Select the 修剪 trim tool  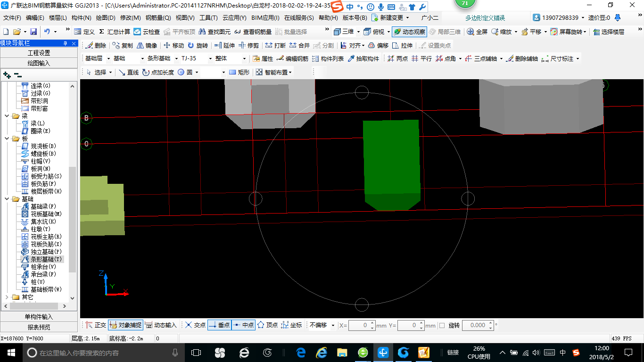(249, 45)
